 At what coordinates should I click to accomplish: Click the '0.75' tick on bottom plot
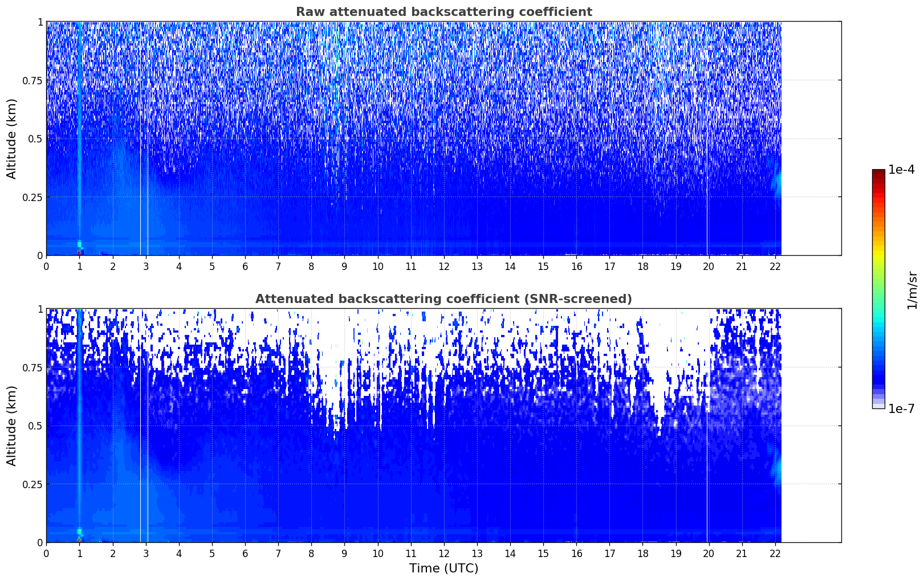[32, 367]
